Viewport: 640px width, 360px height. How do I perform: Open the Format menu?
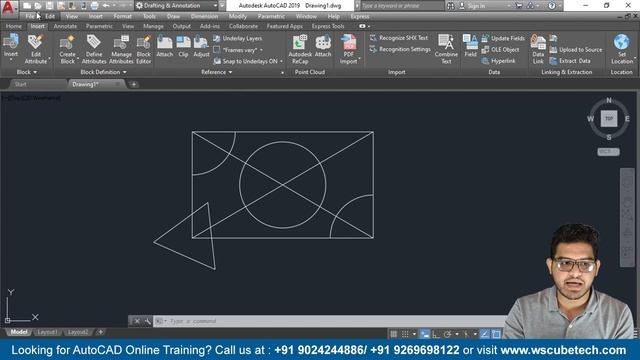(x=122, y=16)
